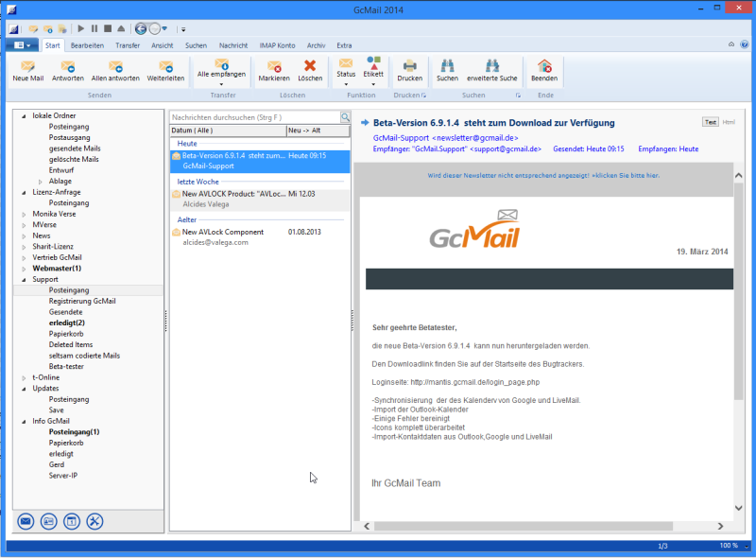The image size is (756, 558).
Task: Expand the t-Online account
Action: [24, 378]
